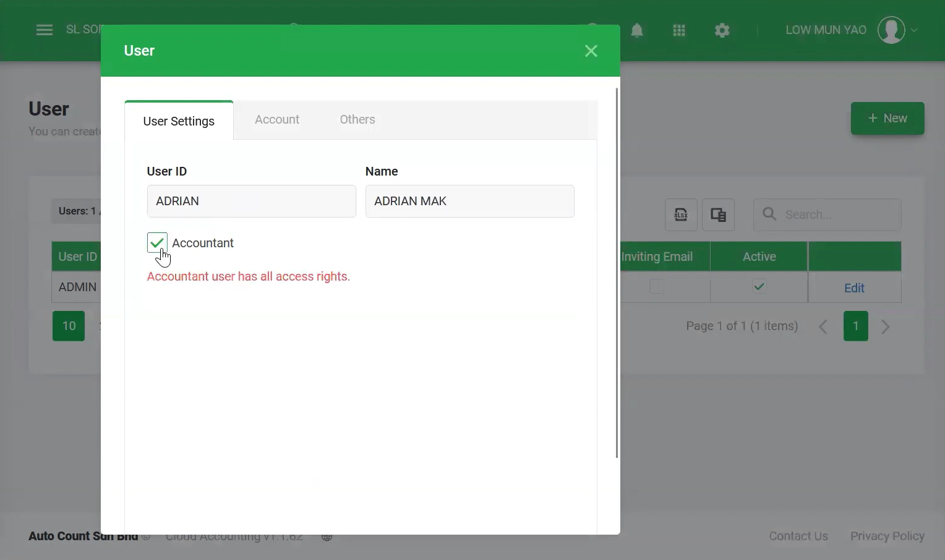Click the dialog's vertical scrollbar
Screen dimensions: 945x560
617,272
